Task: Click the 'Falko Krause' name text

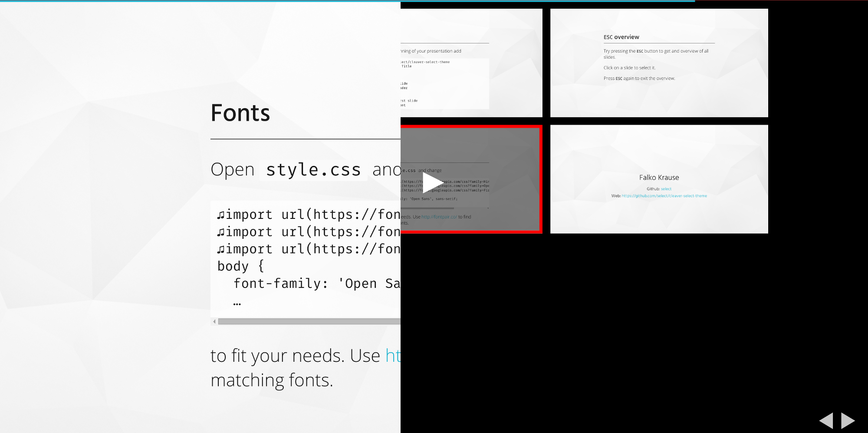Action: click(659, 177)
